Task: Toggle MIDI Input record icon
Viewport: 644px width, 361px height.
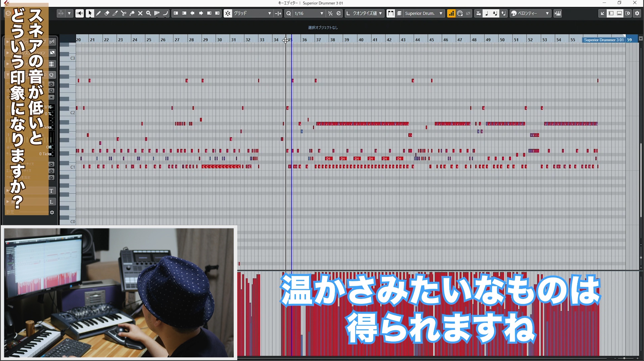Action: click(x=460, y=13)
